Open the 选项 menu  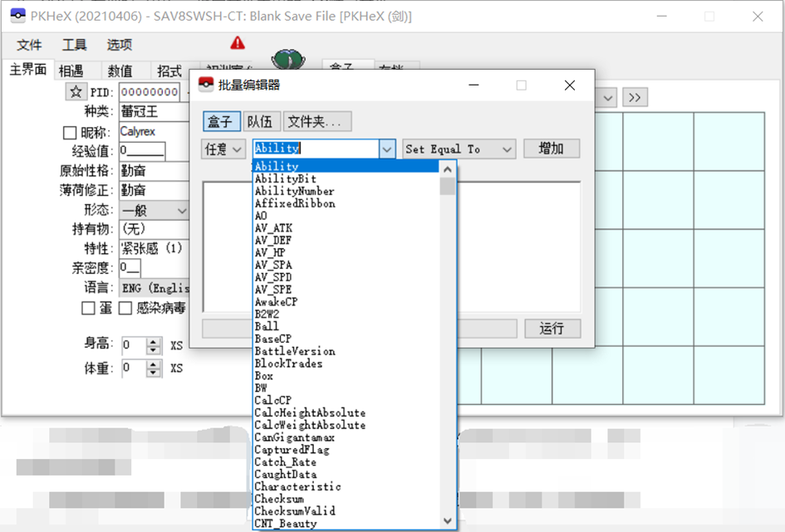click(x=119, y=45)
